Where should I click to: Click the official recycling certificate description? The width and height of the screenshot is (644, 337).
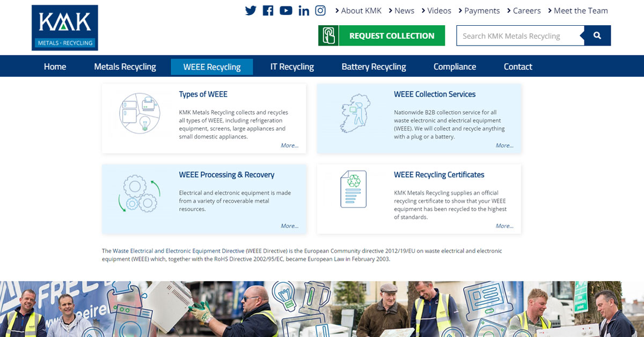point(450,205)
